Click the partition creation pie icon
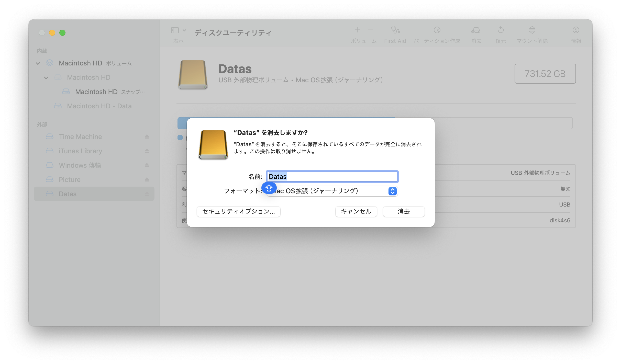Viewport: 621px width, 364px height. tap(437, 30)
